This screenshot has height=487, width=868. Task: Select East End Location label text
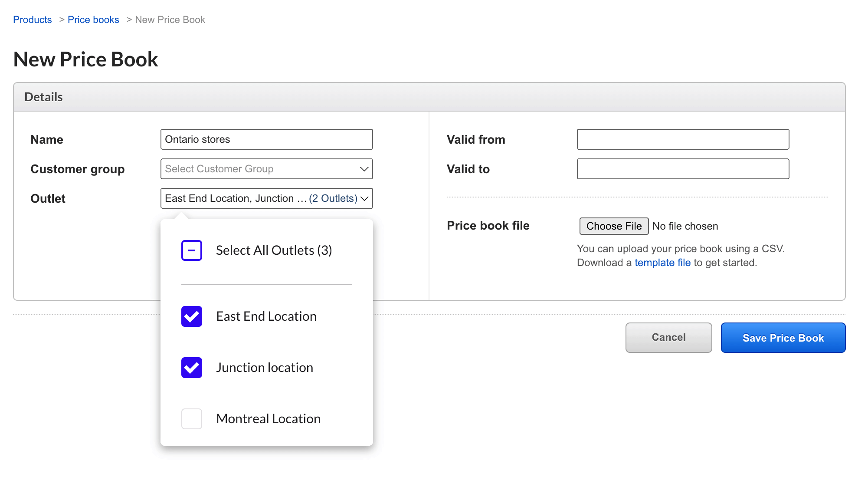click(266, 316)
